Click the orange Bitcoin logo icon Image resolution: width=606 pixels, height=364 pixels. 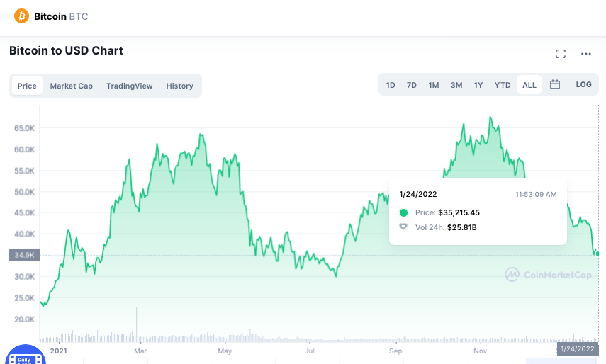pos(22,16)
